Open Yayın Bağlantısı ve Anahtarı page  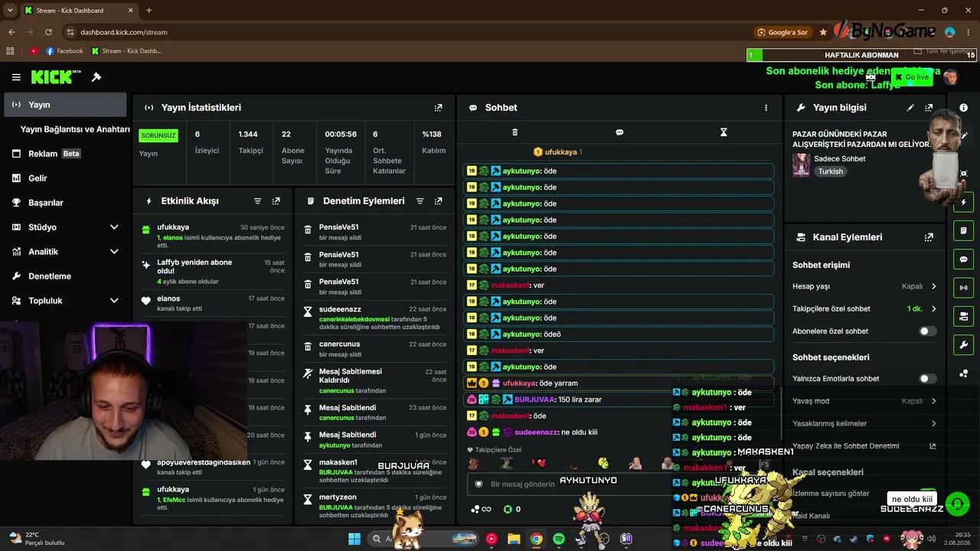(75, 129)
